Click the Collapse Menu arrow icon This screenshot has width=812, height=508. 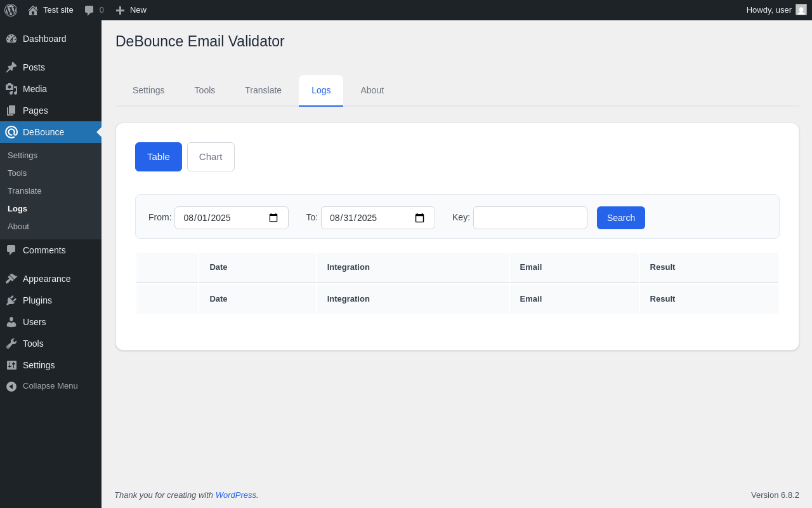click(x=11, y=386)
